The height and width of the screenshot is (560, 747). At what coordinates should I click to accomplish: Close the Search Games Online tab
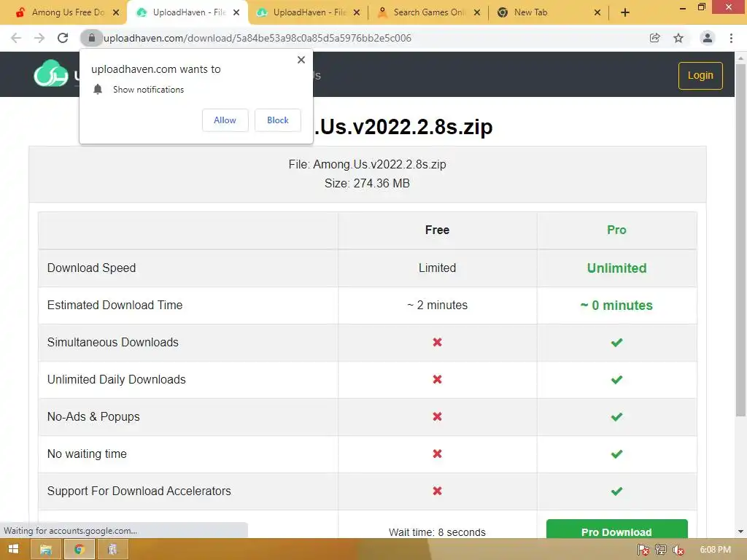point(477,13)
